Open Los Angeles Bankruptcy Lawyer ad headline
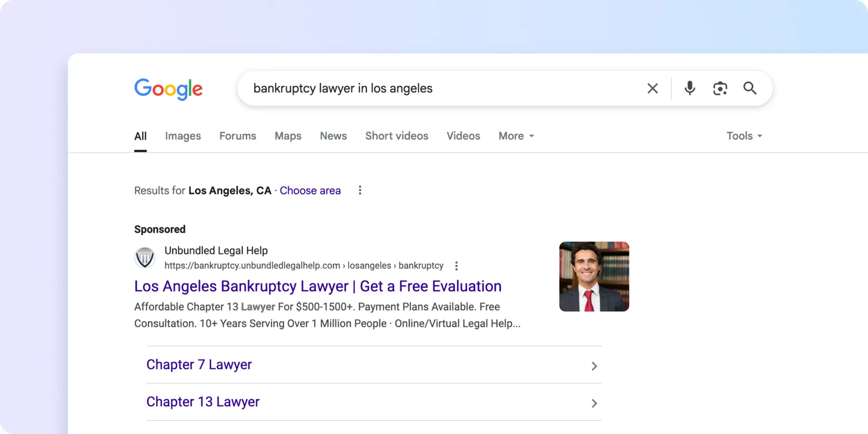The image size is (868, 434). tap(317, 286)
